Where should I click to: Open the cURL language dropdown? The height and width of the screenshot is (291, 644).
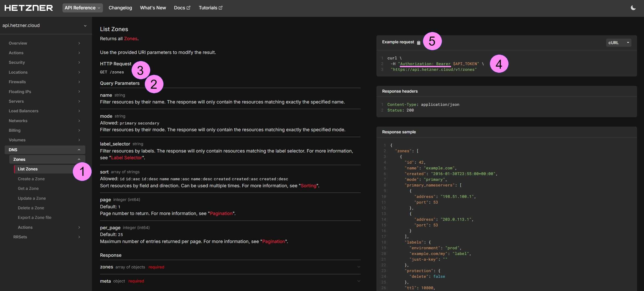(x=618, y=43)
